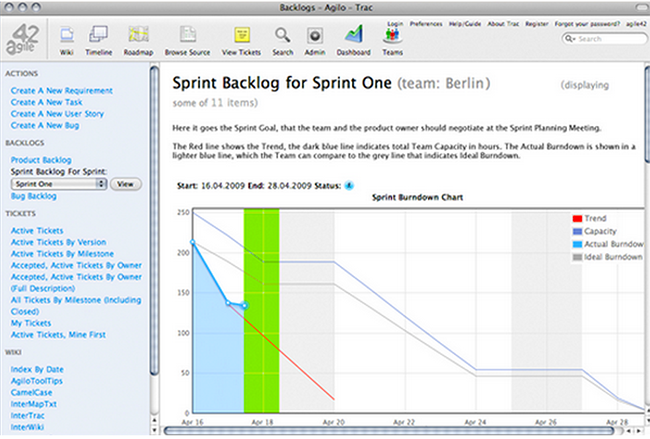This screenshot has height=439, width=650.
Task: Open the AgiloToolTips wiki page
Action: point(36,381)
